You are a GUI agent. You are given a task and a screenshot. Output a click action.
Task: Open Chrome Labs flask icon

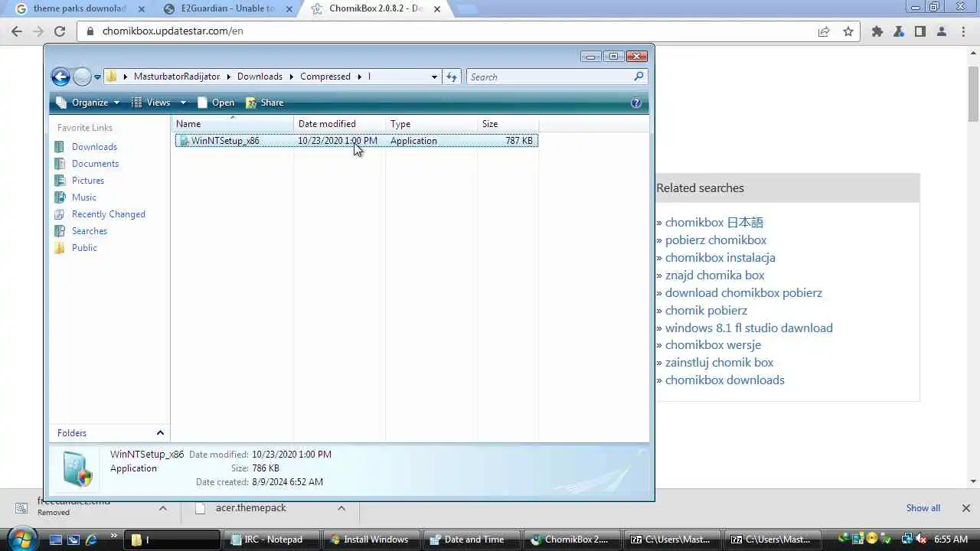point(899,31)
